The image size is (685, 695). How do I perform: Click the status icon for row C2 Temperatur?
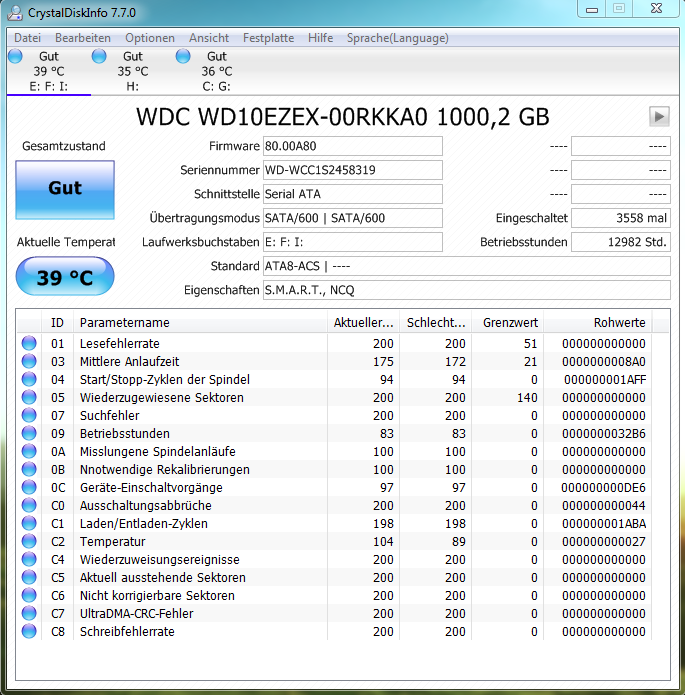click(x=29, y=542)
